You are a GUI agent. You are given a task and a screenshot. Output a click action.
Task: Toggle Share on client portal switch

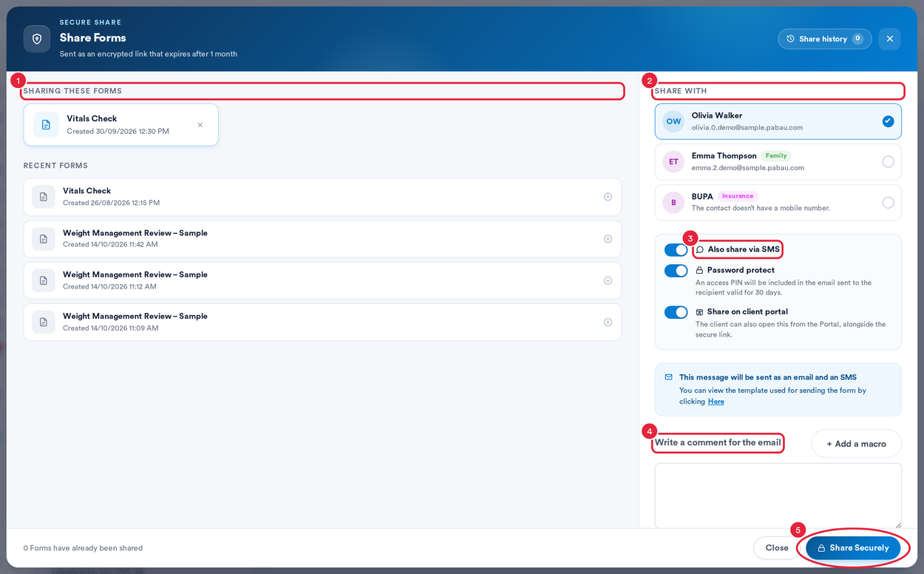point(676,312)
